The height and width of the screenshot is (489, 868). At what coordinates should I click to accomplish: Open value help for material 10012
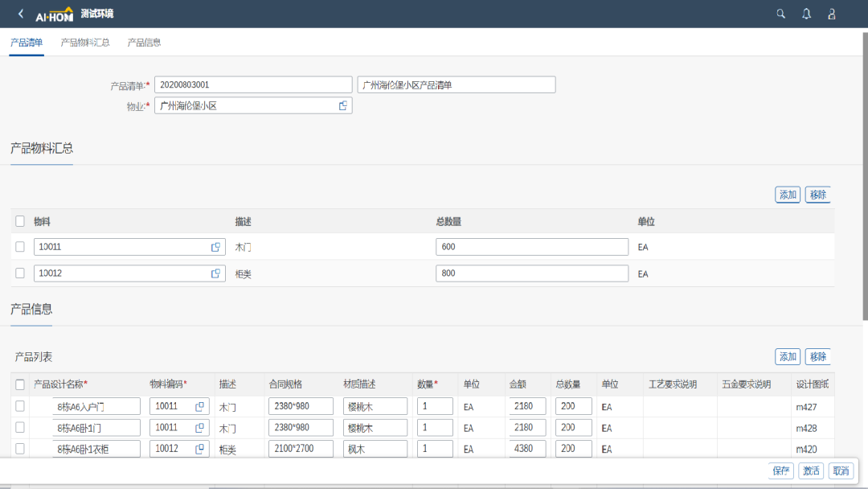[215, 273]
